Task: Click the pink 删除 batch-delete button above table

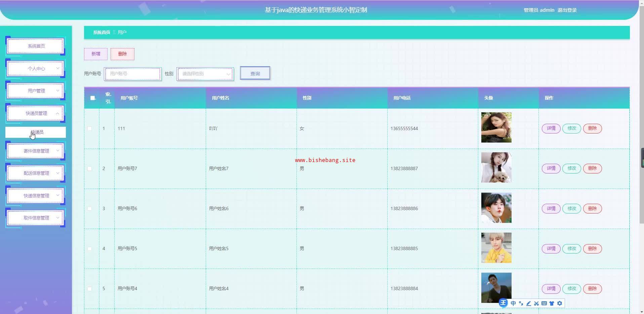Action: pos(122,54)
